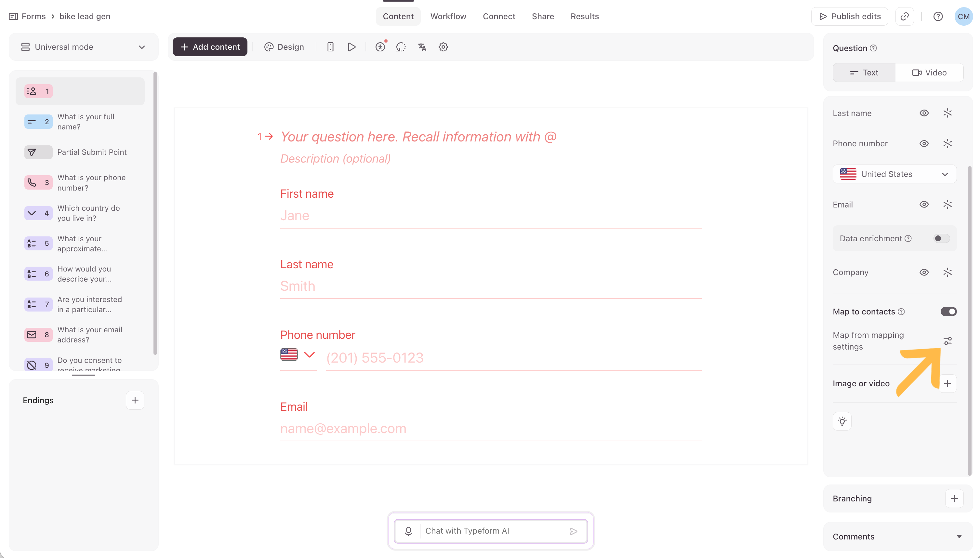Toggle Data enrichment switch
This screenshot has height=558, width=980.
941,238
